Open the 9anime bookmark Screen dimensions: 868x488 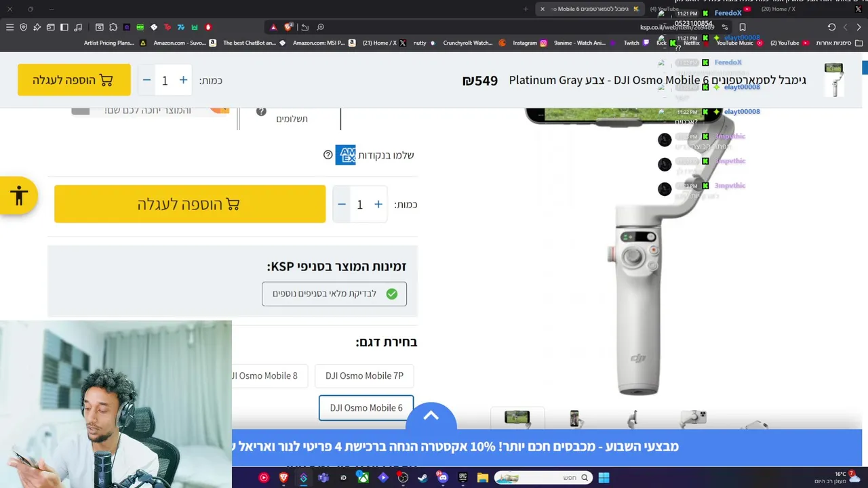pyautogui.click(x=585, y=43)
